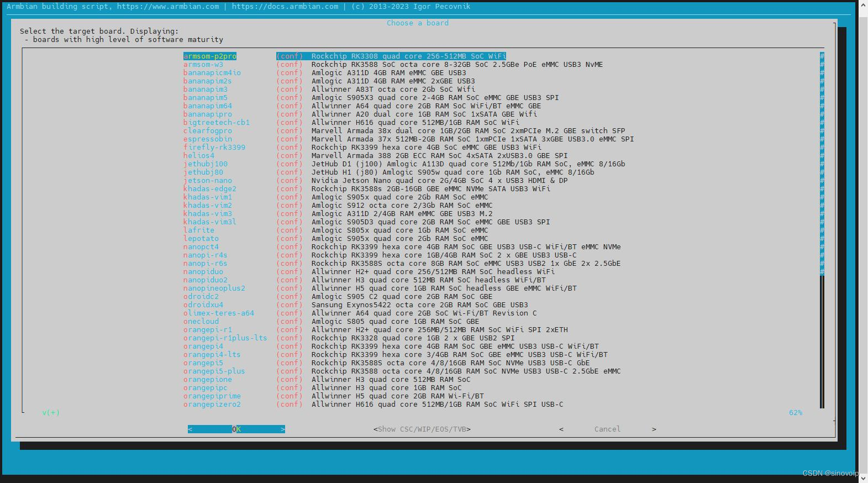This screenshot has width=868, height=483.
Task: Select espressobin board
Action: (409, 139)
